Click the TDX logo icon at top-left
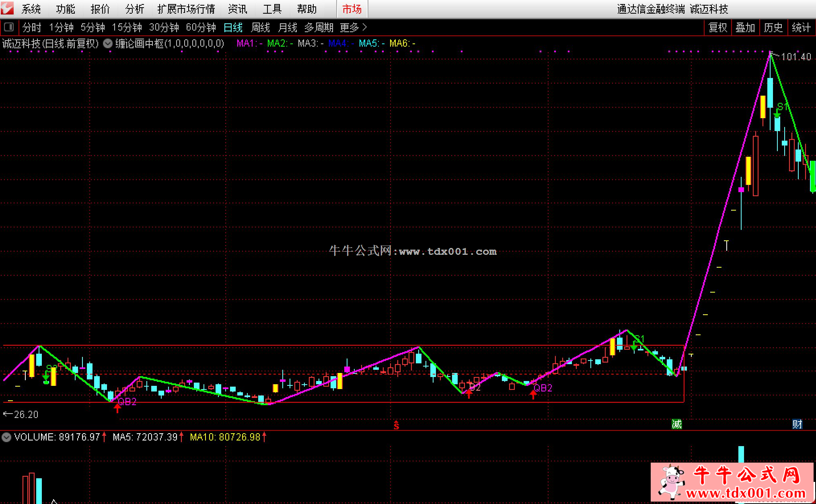 pyautogui.click(x=7, y=8)
